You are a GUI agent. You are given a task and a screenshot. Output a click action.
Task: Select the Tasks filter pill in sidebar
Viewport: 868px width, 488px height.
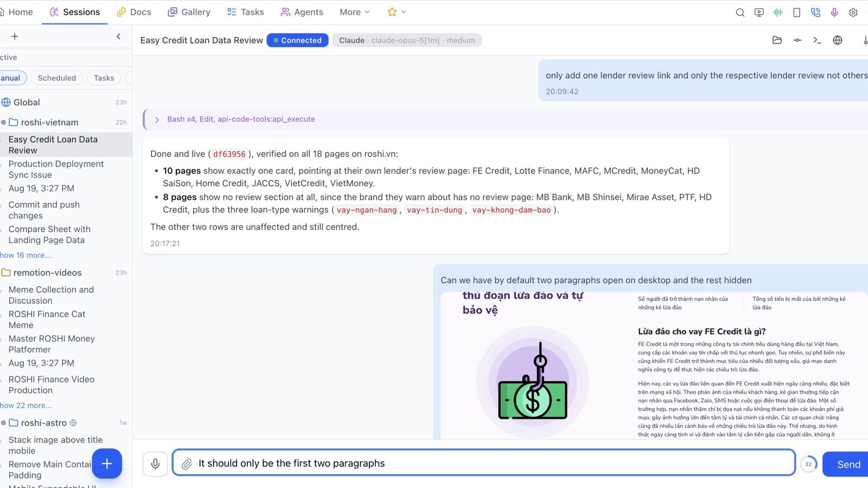click(104, 78)
